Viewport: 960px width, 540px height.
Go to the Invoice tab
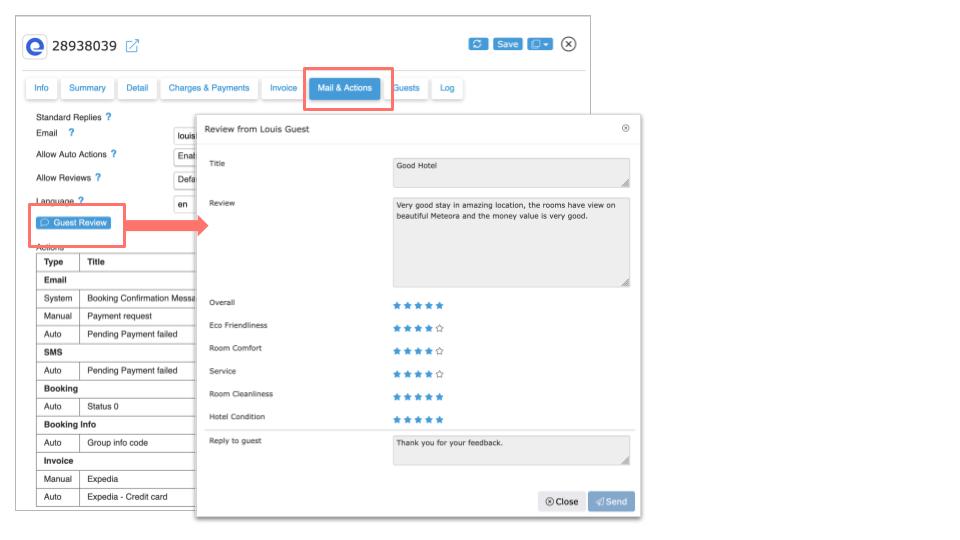click(x=283, y=88)
